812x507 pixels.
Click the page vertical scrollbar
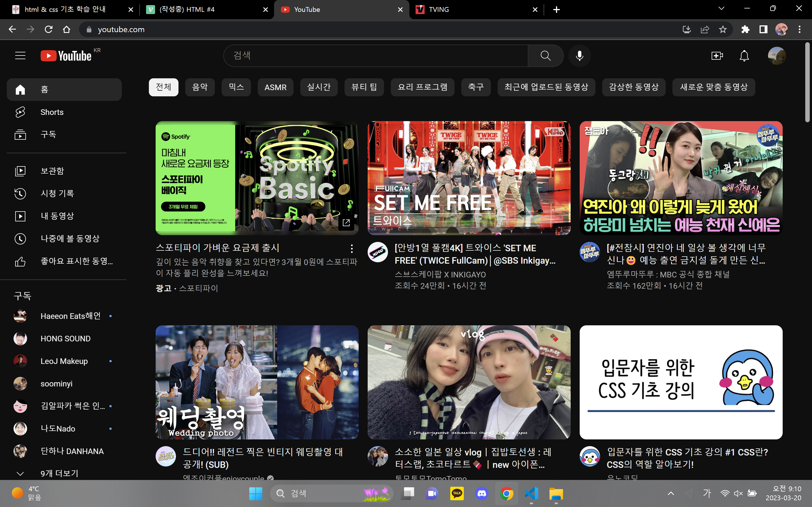(x=808, y=82)
